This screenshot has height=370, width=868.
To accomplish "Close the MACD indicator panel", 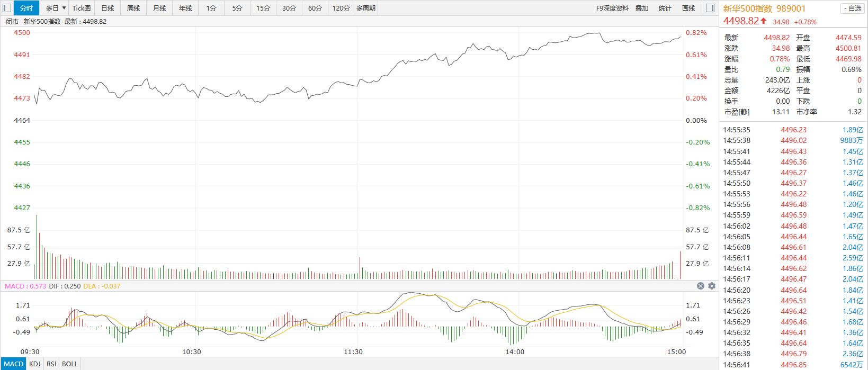I will (x=701, y=286).
